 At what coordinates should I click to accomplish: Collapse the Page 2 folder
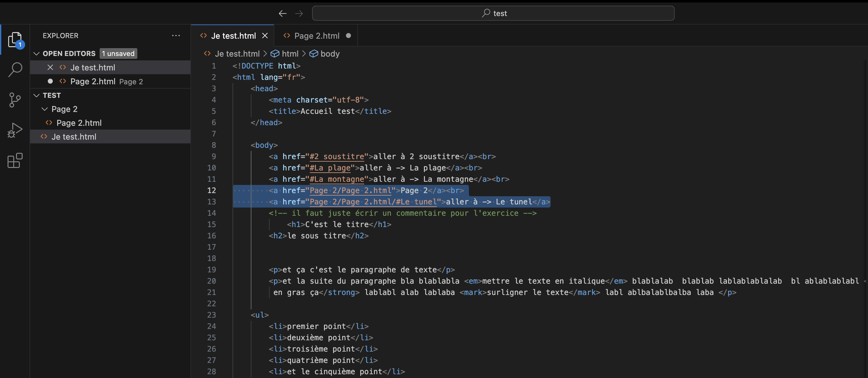45,109
